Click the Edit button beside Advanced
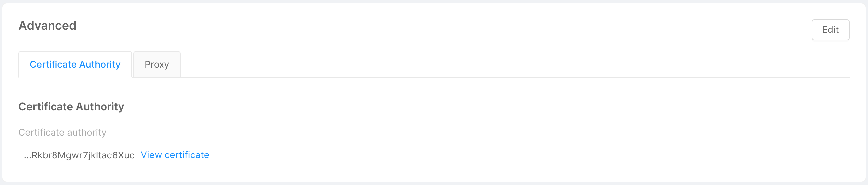Image resolution: width=868 pixels, height=185 pixels. (x=830, y=30)
